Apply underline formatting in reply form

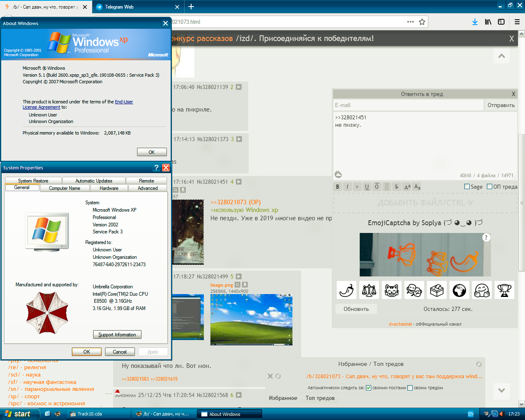[367, 187]
